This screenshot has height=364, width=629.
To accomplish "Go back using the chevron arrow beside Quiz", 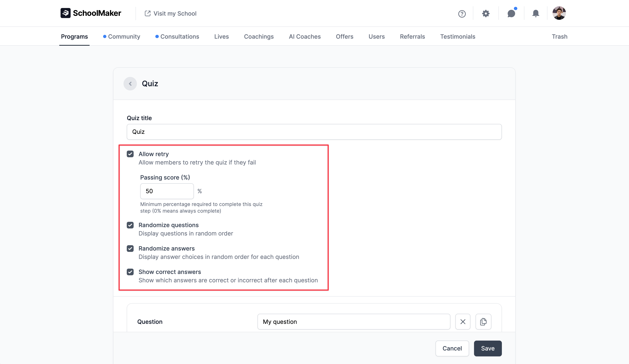I will coord(130,84).
